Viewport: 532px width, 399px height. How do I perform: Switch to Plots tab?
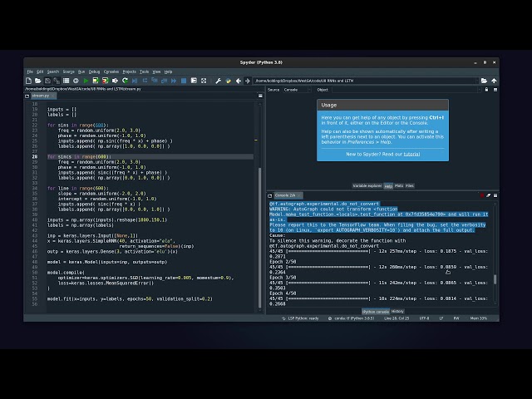(399, 186)
